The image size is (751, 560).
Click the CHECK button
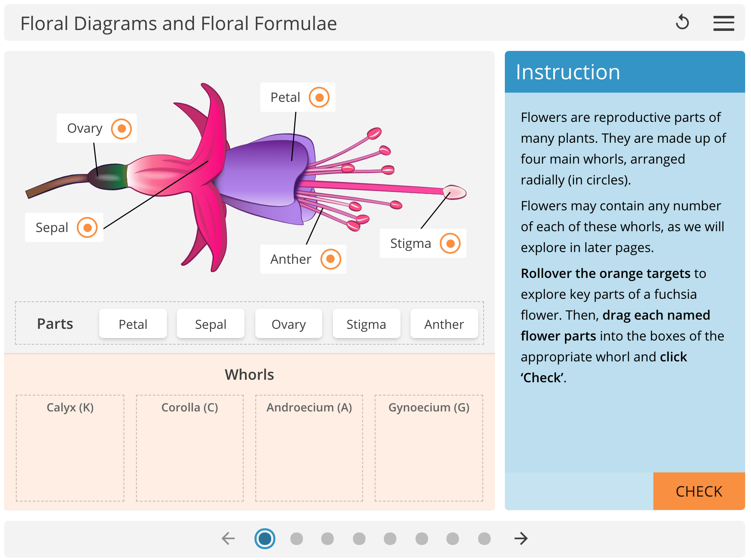[x=699, y=492]
